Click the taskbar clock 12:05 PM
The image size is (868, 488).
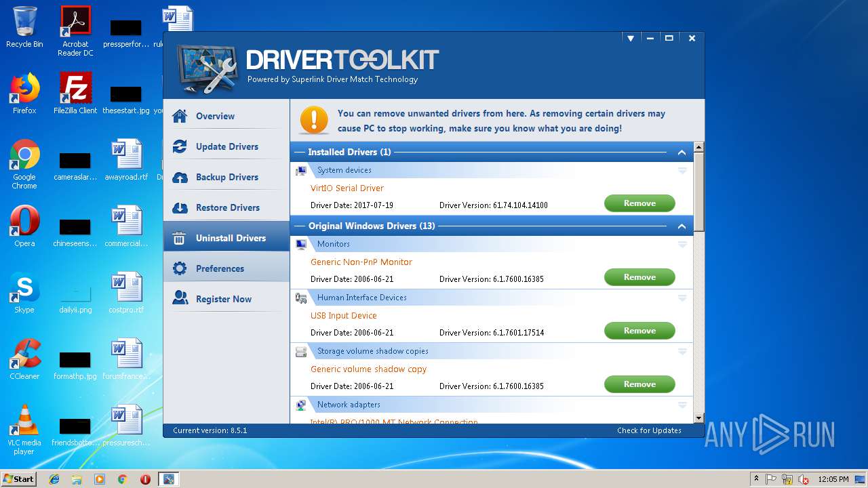coord(833,479)
